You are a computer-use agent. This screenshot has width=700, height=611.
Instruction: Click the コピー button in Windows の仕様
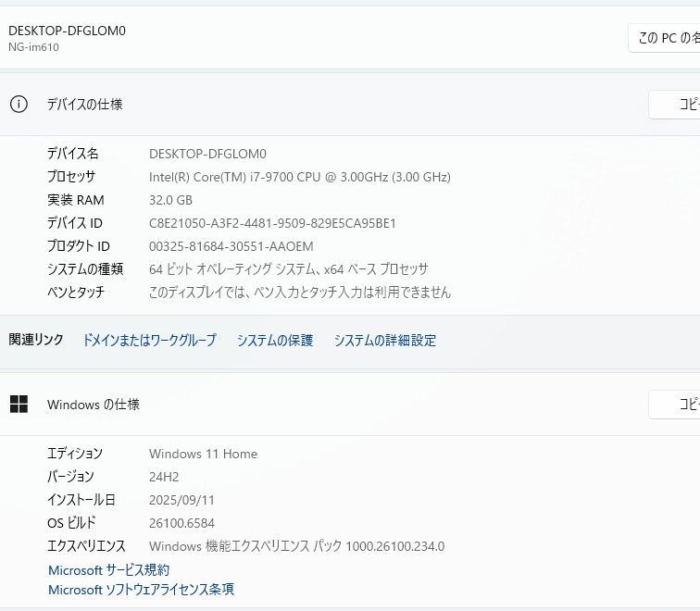675,405
